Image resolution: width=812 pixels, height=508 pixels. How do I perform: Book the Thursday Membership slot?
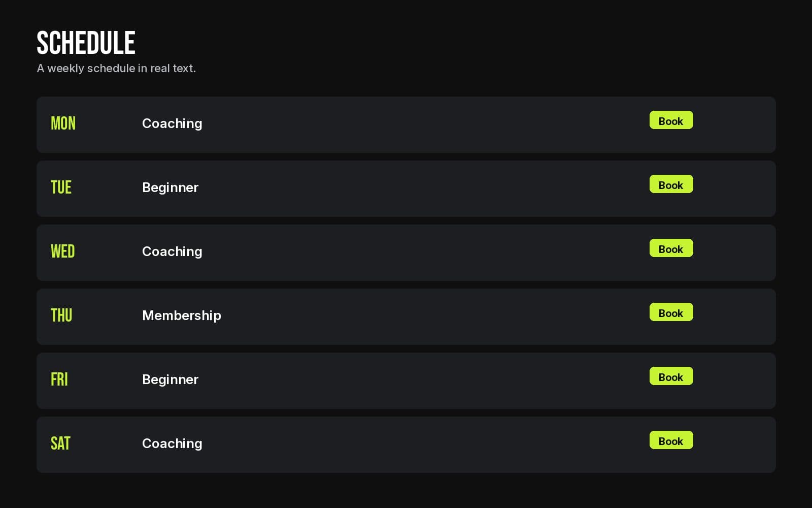(671, 312)
